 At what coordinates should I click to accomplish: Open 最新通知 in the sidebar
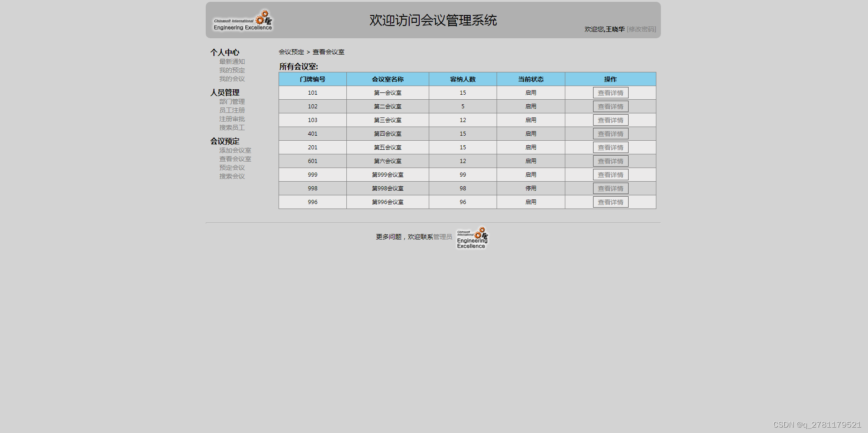coord(232,61)
